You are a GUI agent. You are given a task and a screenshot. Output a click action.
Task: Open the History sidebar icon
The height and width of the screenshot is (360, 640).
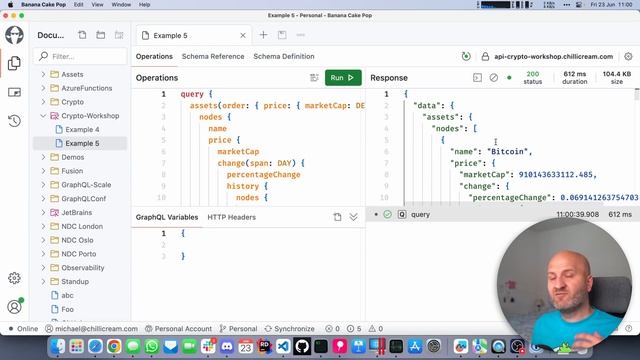point(14,121)
